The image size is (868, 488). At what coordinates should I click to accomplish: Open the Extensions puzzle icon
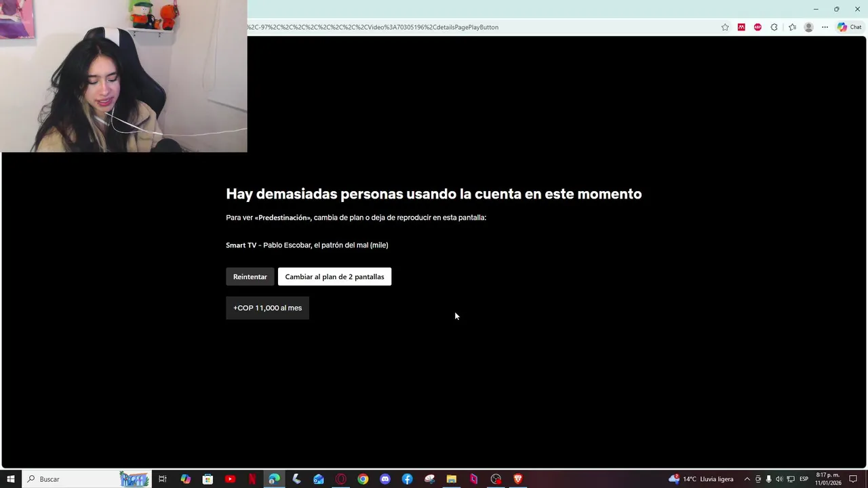774,27
